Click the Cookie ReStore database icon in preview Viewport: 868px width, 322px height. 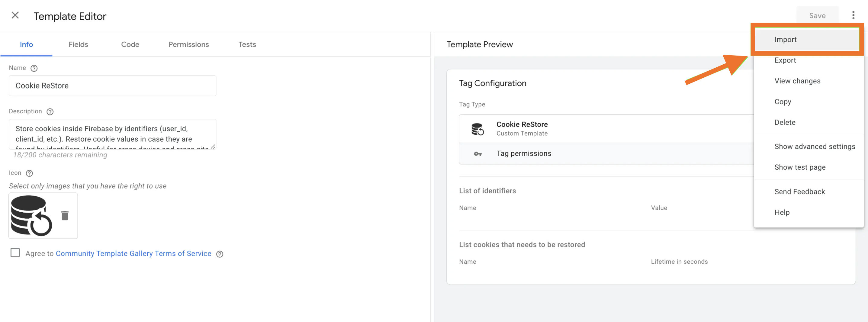477,129
